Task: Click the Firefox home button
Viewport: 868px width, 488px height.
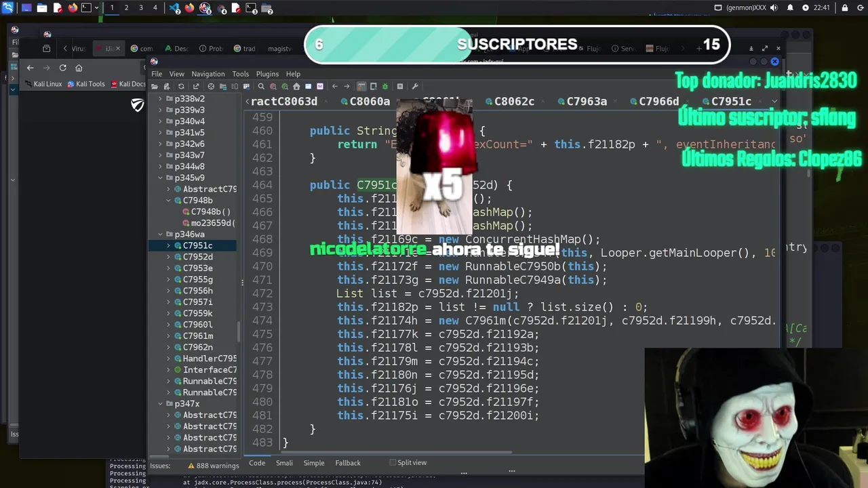Action: pos(79,68)
